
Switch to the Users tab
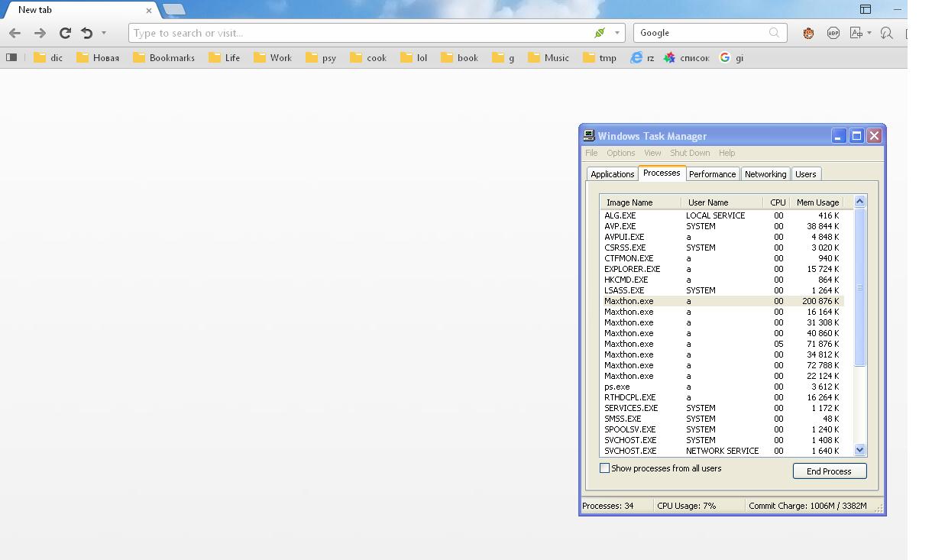tap(806, 174)
